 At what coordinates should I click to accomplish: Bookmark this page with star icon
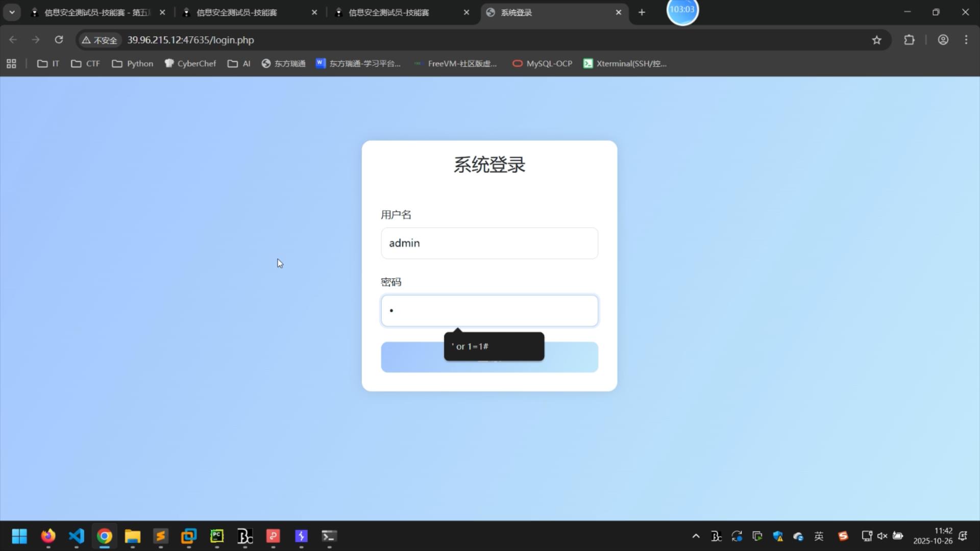coord(876,40)
